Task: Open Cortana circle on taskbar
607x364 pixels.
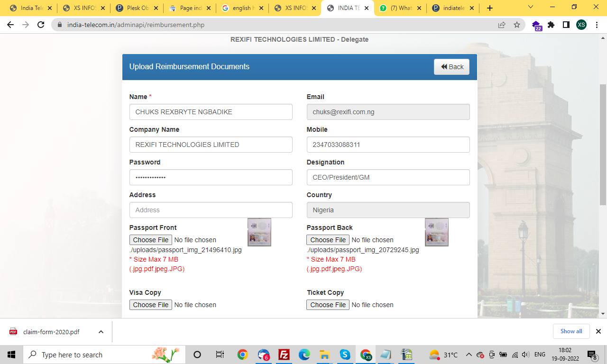Action: point(198,355)
